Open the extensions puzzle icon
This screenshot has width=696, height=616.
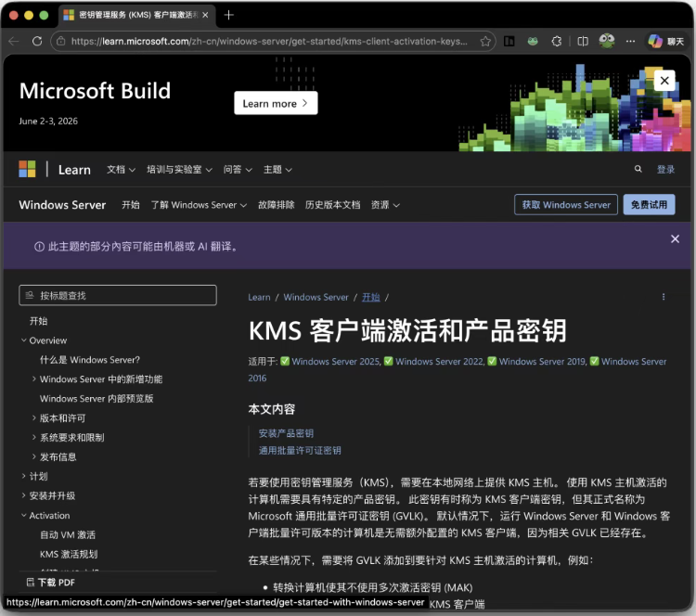tap(557, 41)
